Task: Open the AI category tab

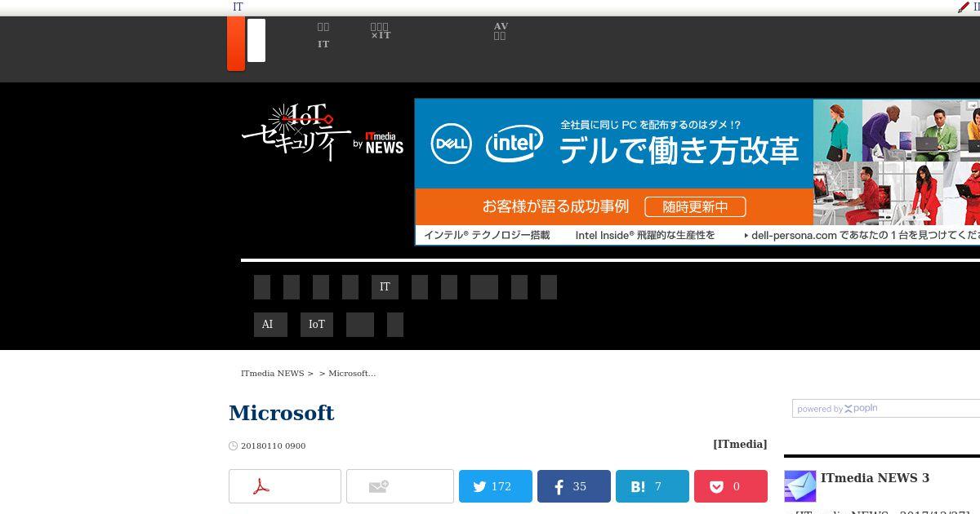Action: click(270, 325)
